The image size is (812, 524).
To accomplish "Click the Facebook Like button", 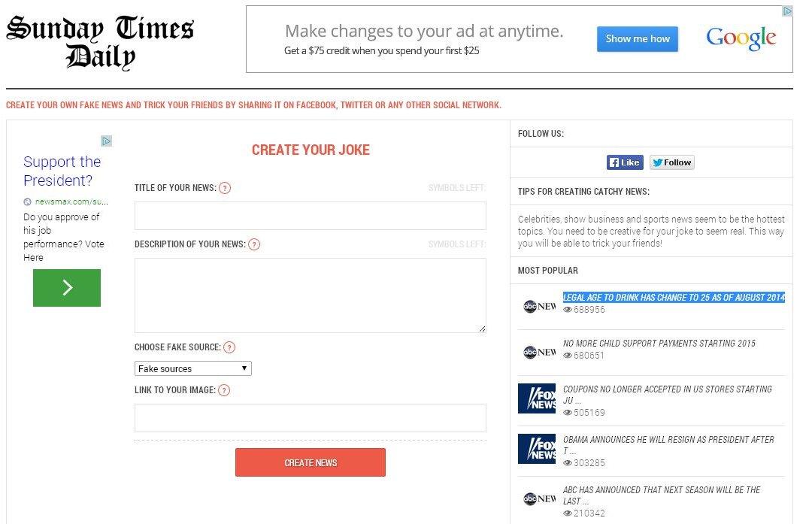I will (x=625, y=162).
